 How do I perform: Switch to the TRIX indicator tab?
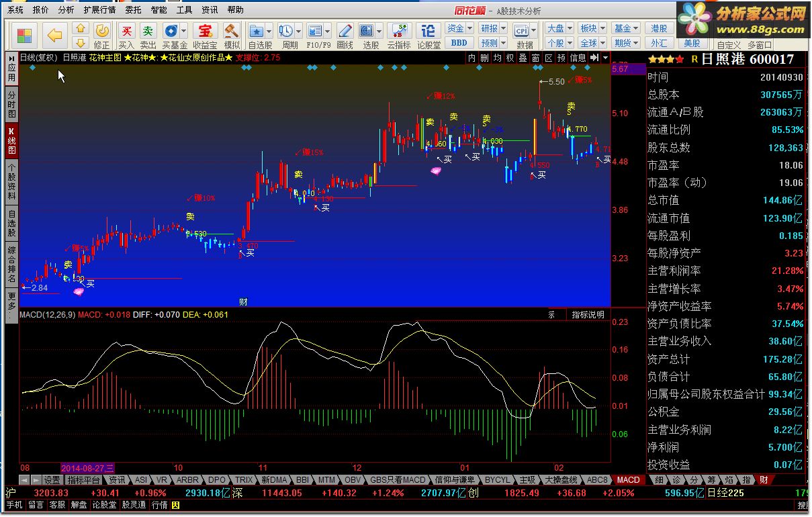click(243, 479)
